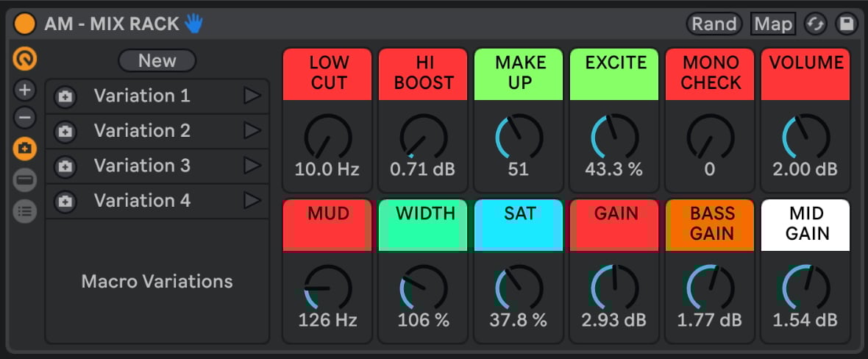Click the MUD macro label
This screenshot has width=868, height=359.
pos(327,226)
